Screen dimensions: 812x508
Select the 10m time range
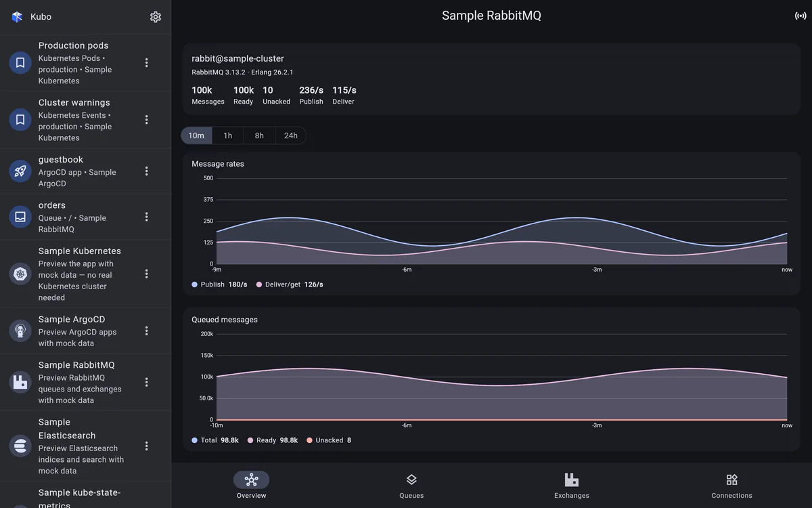click(x=196, y=135)
